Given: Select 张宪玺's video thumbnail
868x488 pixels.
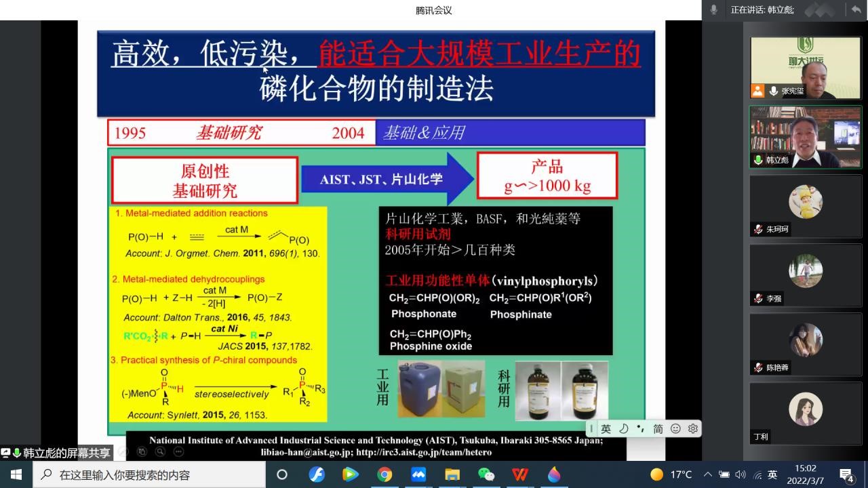Looking at the screenshot, I should pyautogui.click(x=805, y=67).
